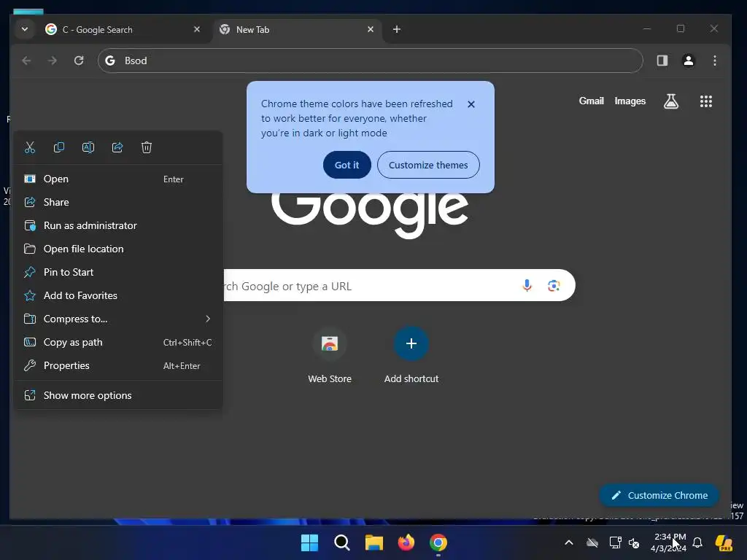This screenshot has width=747, height=560.
Task: Click the address bar containing Bsod
Action: click(370, 61)
